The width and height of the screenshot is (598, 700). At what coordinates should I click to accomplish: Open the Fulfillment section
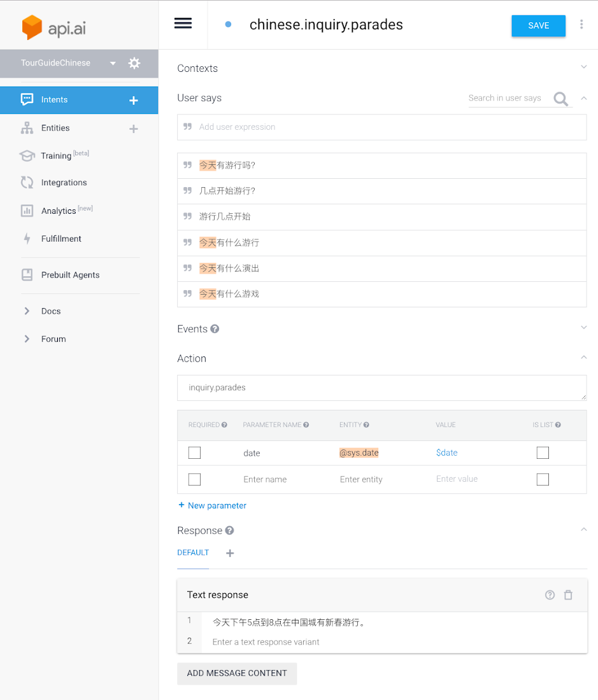pos(59,239)
